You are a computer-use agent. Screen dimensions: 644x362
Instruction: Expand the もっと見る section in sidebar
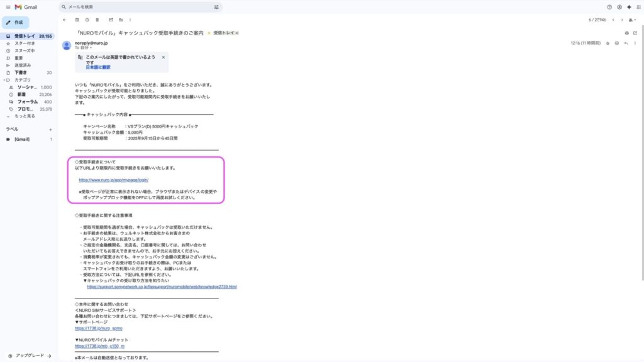25,116
